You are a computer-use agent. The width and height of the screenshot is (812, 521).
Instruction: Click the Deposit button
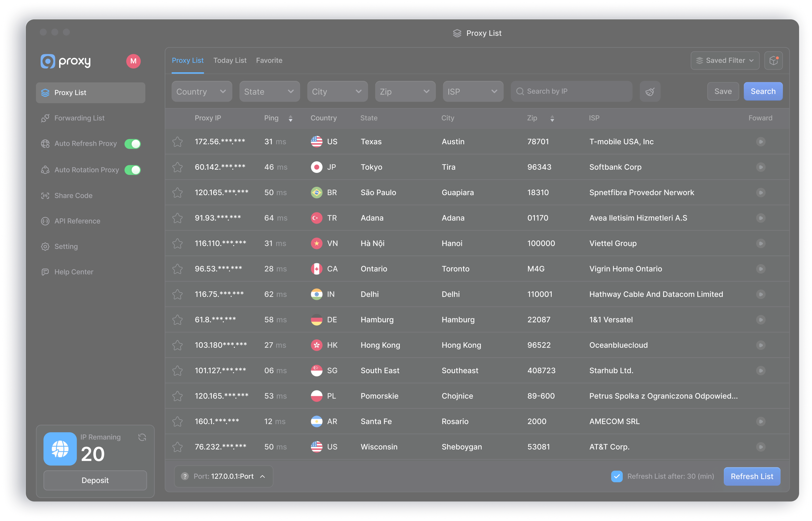tap(95, 480)
